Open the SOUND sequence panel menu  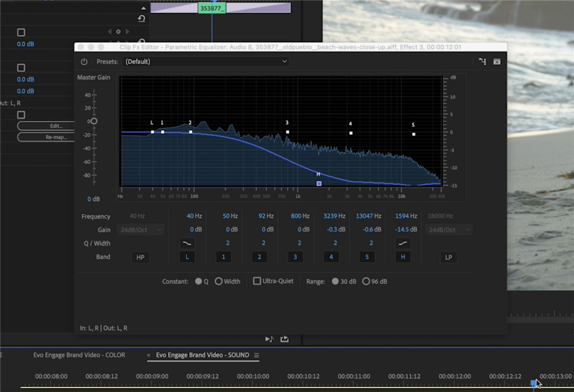pyautogui.click(x=256, y=355)
